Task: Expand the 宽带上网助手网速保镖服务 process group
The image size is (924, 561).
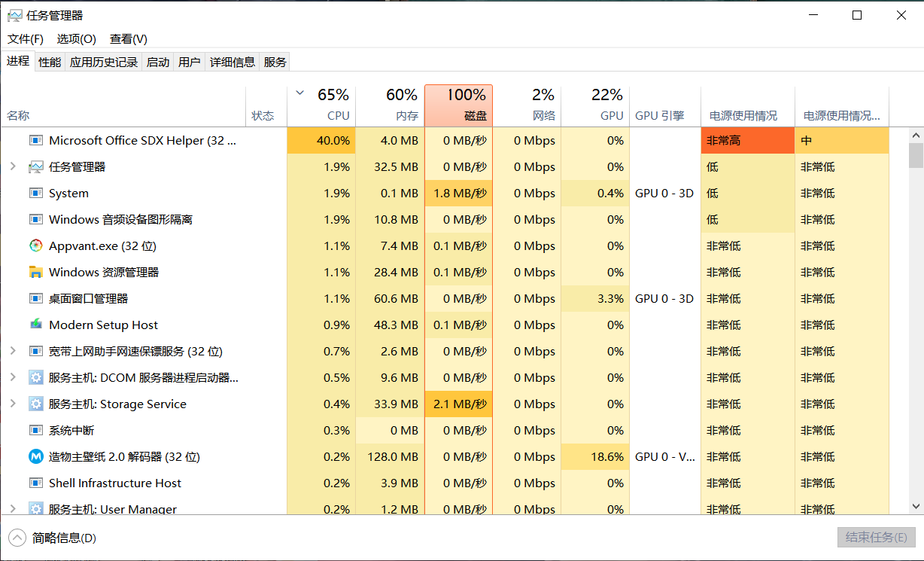Action: [x=13, y=351]
